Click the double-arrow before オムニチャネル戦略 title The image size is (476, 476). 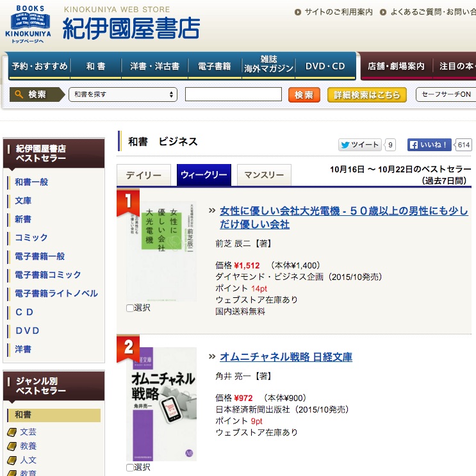[x=212, y=356]
